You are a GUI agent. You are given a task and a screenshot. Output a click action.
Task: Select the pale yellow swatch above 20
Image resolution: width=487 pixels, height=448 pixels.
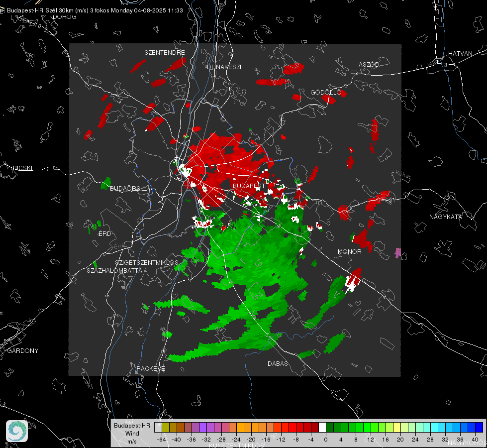(397, 428)
